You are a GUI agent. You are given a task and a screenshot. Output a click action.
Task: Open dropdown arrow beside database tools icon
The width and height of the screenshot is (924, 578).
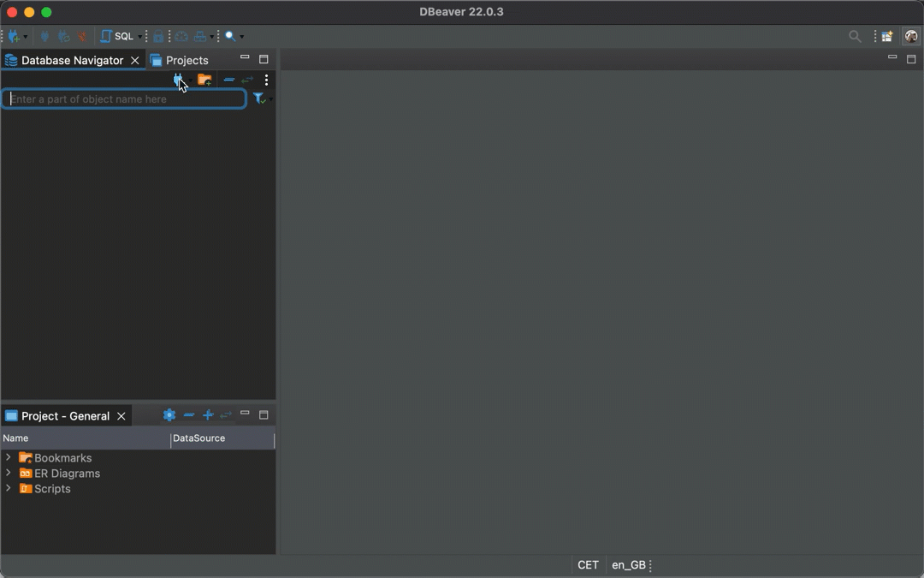(211, 37)
